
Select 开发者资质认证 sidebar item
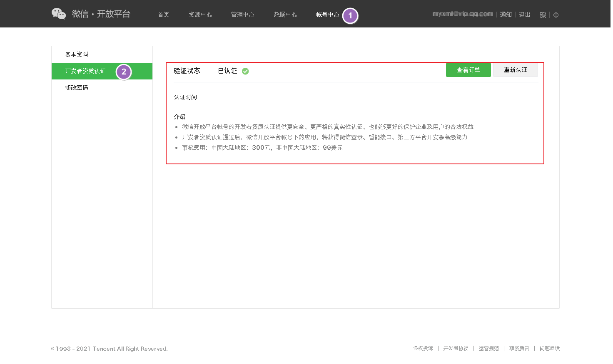[85, 71]
